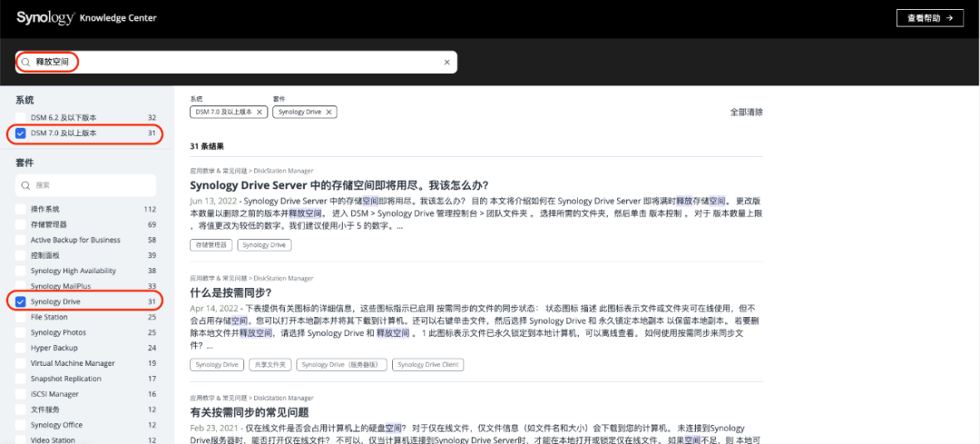Click 全部清除 to clear all filters
The image size is (980, 444).
746,113
